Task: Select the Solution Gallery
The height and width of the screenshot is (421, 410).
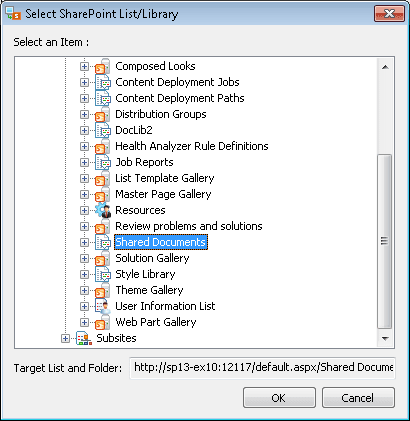Action: [152, 258]
